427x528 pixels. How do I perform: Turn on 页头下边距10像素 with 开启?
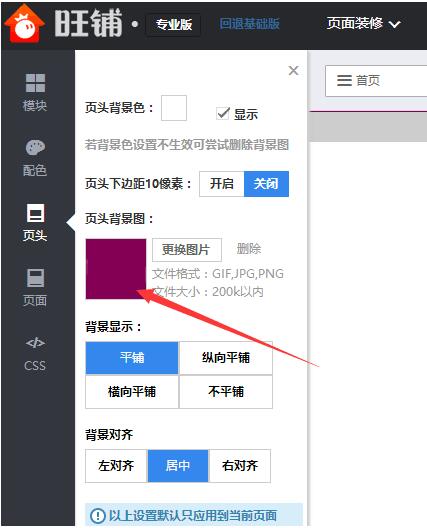tap(222, 184)
